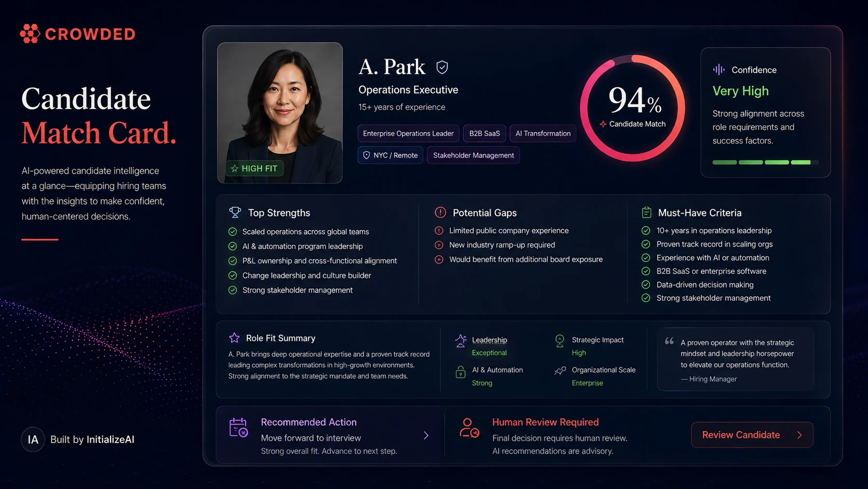Select the Enterprise Operations Leader tag
This screenshot has height=489, width=868.
409,134
